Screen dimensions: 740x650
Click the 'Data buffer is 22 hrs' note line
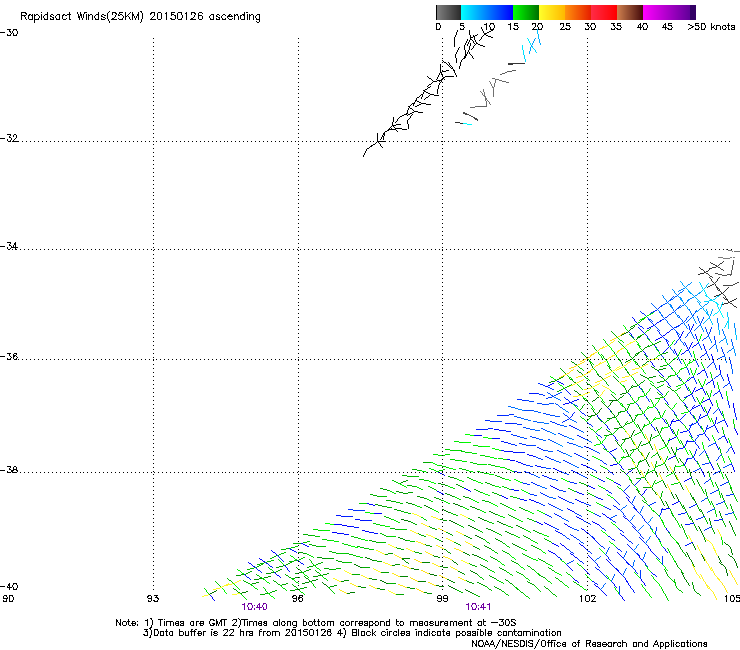point(352,633)
